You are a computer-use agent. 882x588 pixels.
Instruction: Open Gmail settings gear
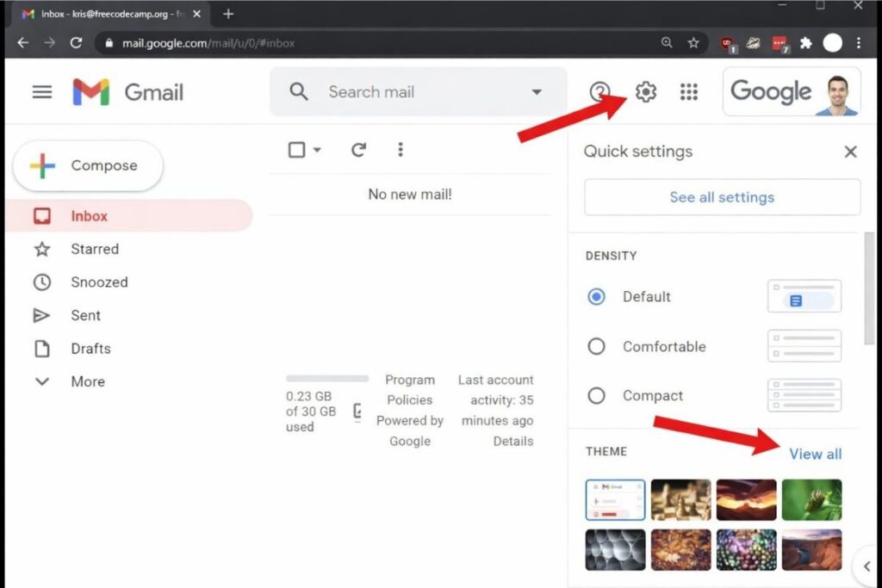(645, 92)
